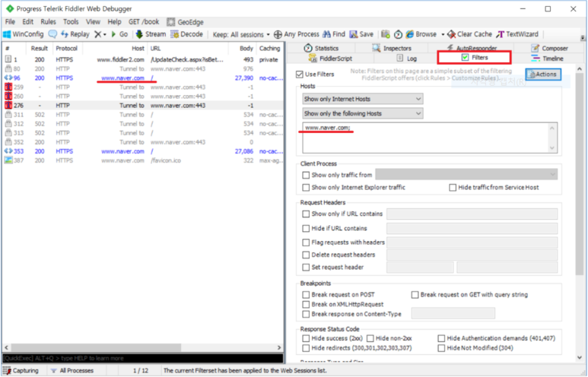Toggle Stream mode in the toolbar
Image resolution: width=588 pixels, height=377 pixels.
151,34
